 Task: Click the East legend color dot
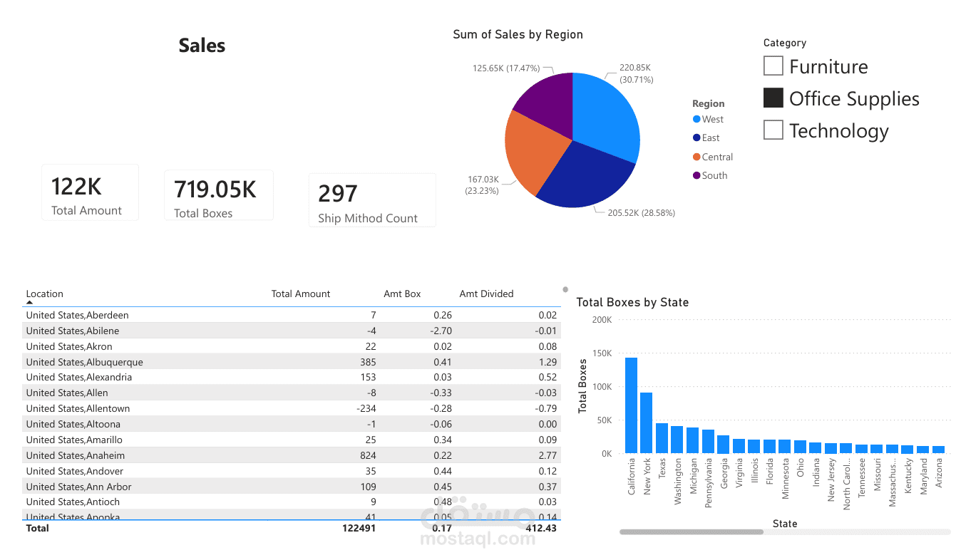click(697, 138)
